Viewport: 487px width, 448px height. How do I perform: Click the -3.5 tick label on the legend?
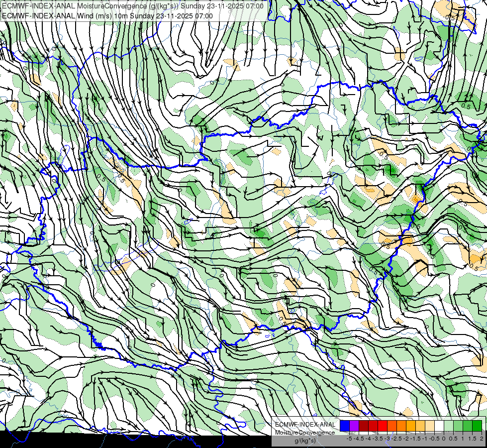378,439
